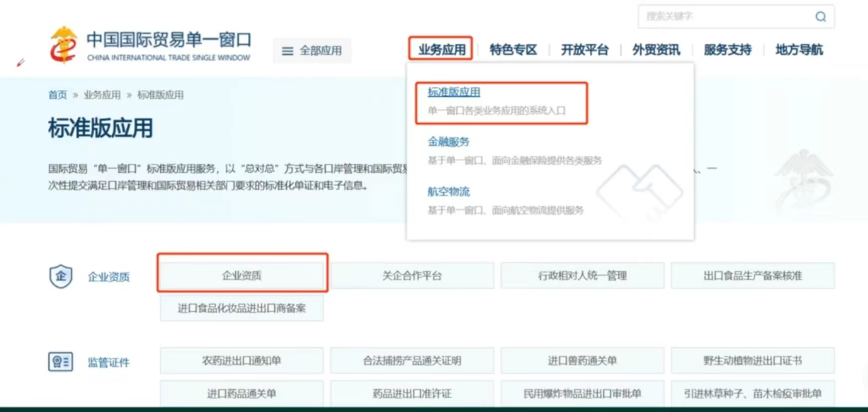Image resolution: width=868 pixels, height=412 pixels.
Task: Click the search magnifier icon
Action: [820, 16]
